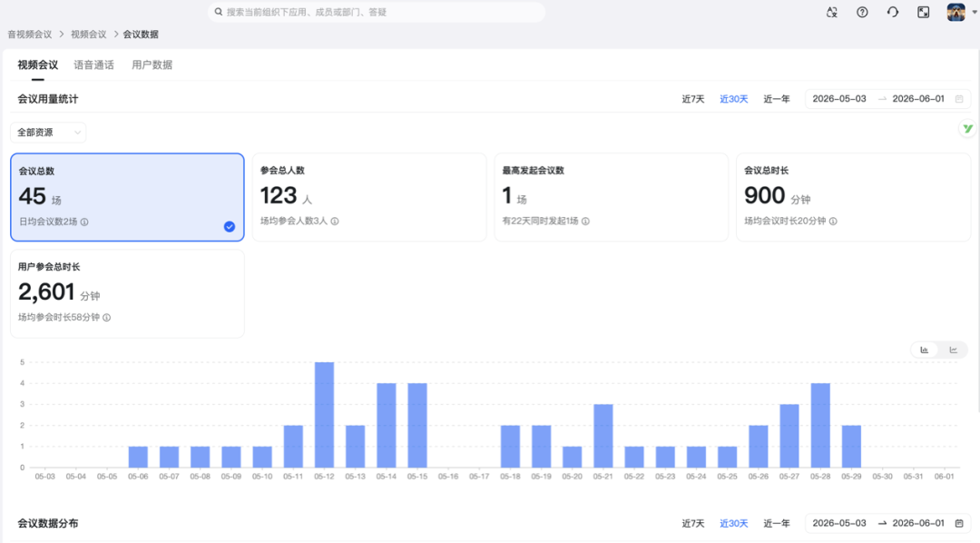Screen dimensions: 980x543
Task: Toggle the fullscreen icon in header
Action: (923, 12)
